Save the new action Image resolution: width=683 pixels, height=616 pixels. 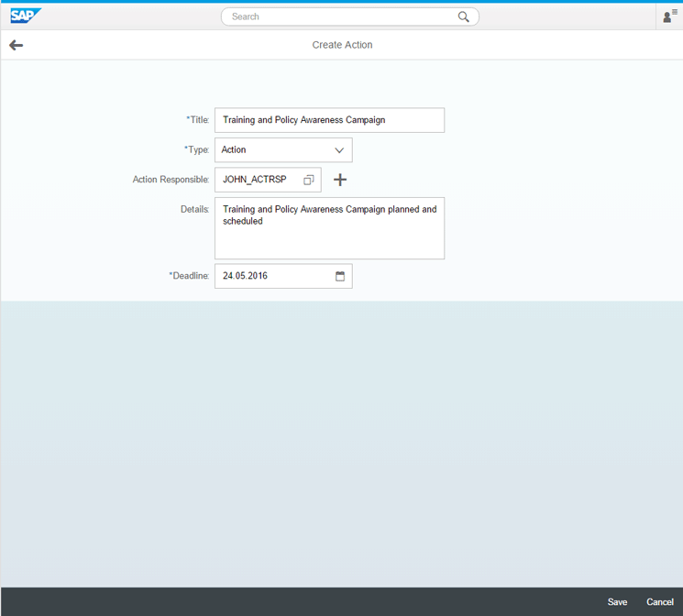[x=617, y=601]
